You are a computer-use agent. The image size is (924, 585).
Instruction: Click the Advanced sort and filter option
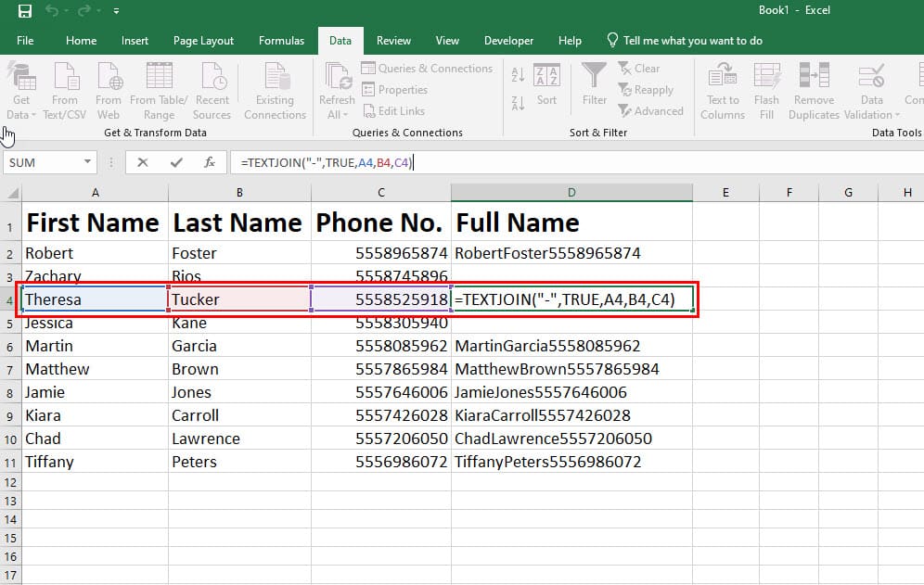tap(652, 110)
